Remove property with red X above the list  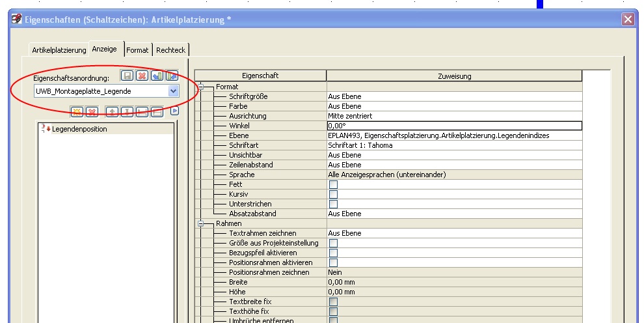point(92,112)
